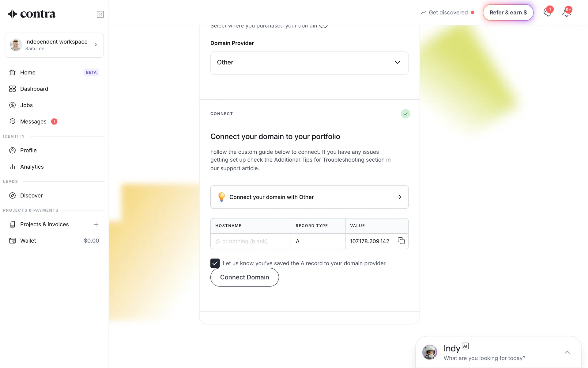The image size is (588, 368).
Task: Copy the A record IP value
Action: [401, 241]
